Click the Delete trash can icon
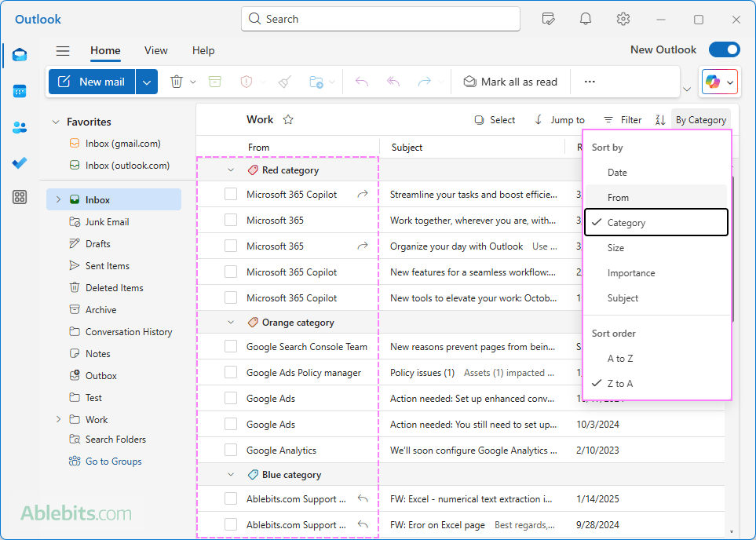 pyautogui.click(x=177, y=82)
